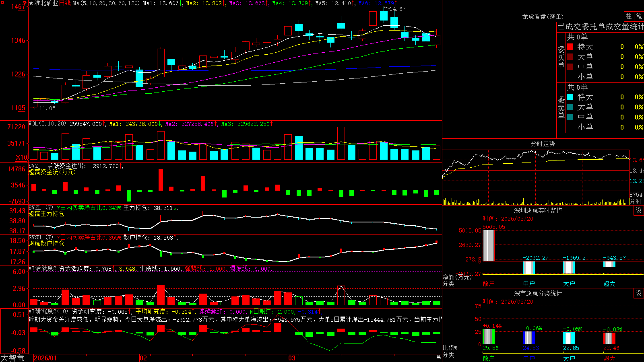This screenshot has height=362, width=644.
Task: Click the 大智慧 logo text at bottom-left
Action: coord(12,358)
